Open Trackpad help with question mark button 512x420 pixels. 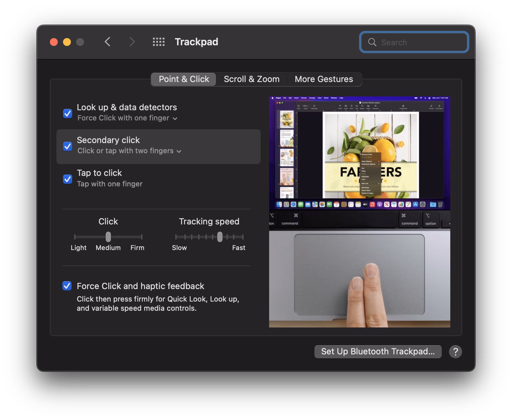point(455,352)
